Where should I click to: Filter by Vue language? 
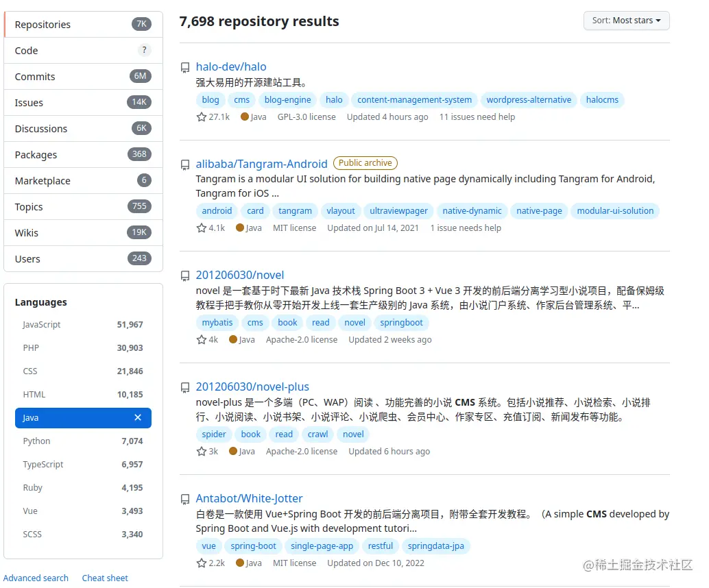(x=83, y=511)
